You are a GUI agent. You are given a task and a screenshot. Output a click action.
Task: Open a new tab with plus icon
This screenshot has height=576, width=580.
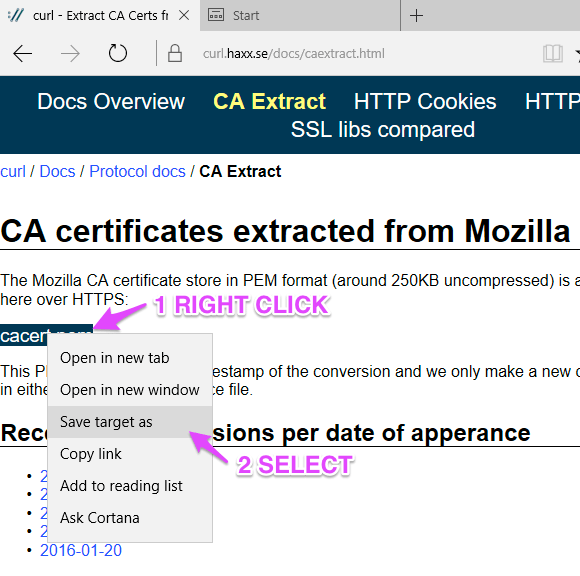[x=416, y=16]
